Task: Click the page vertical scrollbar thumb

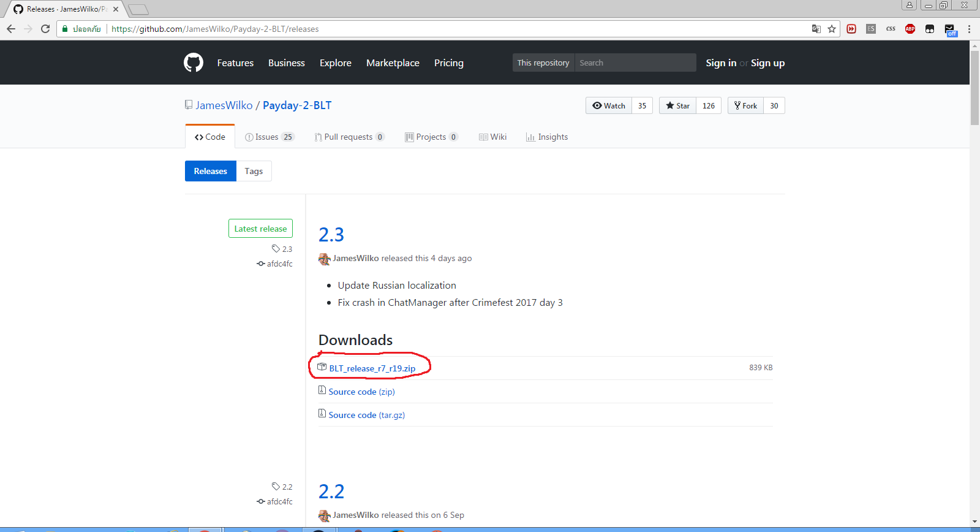Action: [x=974, y=87]
